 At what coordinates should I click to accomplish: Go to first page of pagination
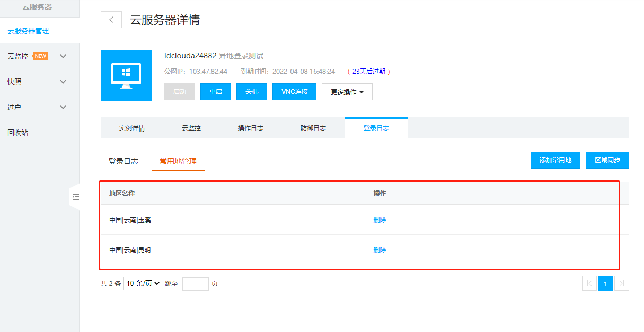point(589,284)
